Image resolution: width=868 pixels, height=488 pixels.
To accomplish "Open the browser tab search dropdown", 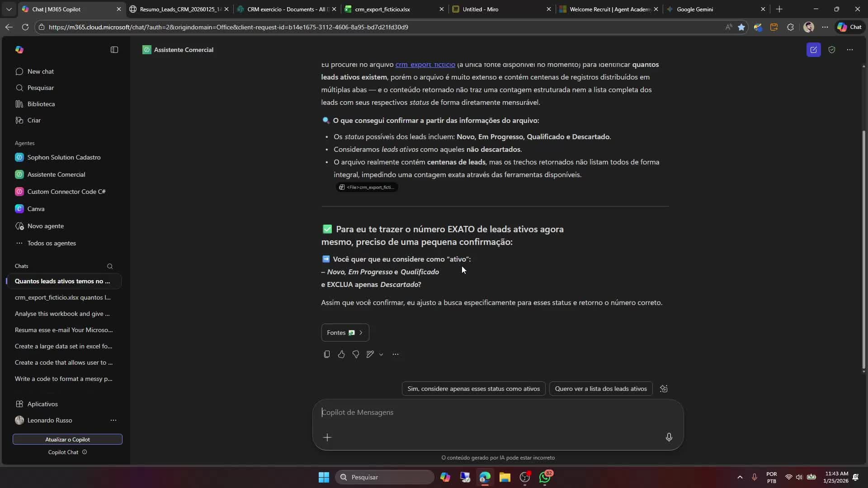I will (9, 9).
